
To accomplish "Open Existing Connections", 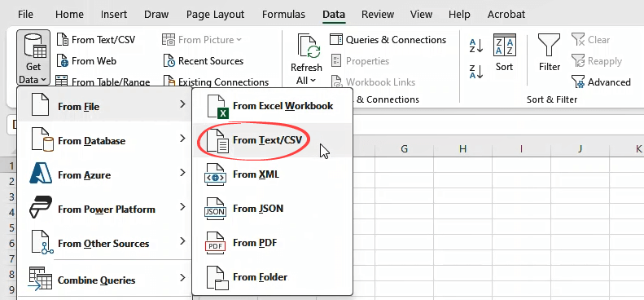I will pyautogui.click(x=216, y=82).
